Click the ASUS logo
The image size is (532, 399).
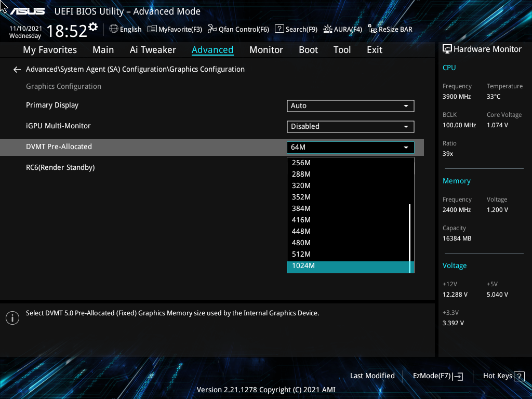27,11
